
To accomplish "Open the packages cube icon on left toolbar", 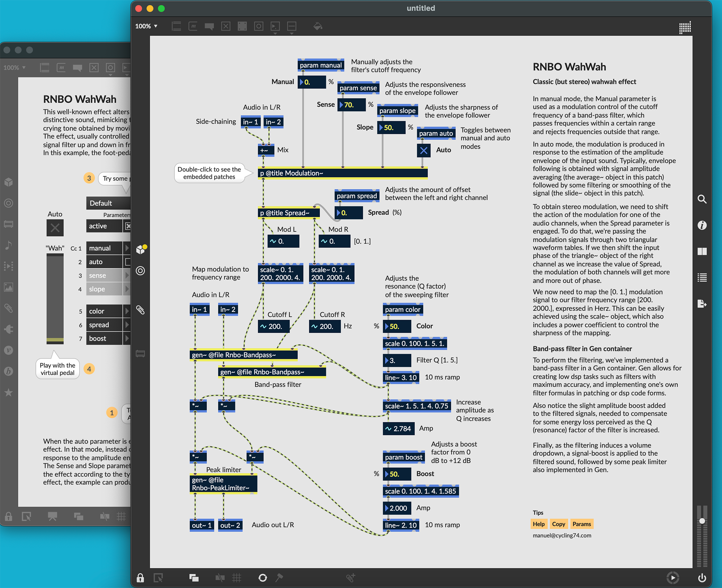I will click(x=141, y=249).
